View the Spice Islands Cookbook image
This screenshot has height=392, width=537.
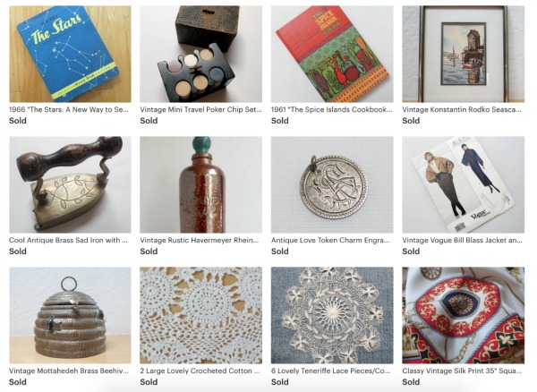[x=332, y=54]
